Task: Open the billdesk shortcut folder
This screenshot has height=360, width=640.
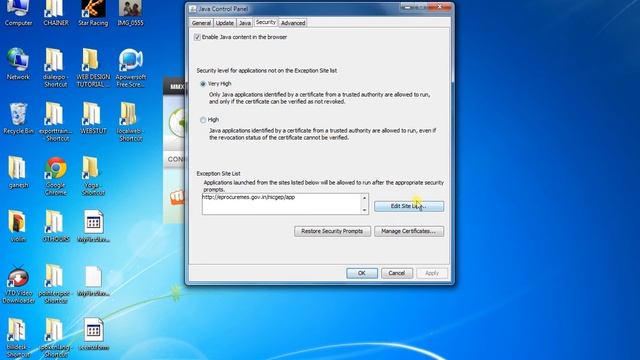Action: click(17, 338)
